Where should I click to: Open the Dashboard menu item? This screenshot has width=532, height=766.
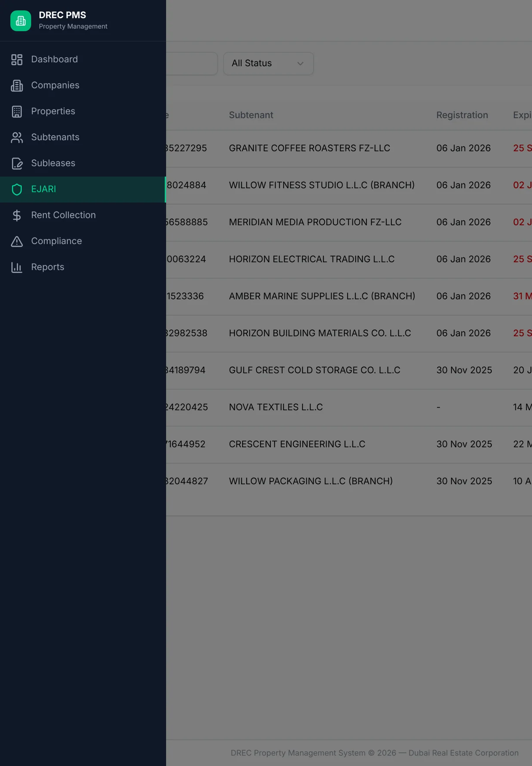click(83, 59)
